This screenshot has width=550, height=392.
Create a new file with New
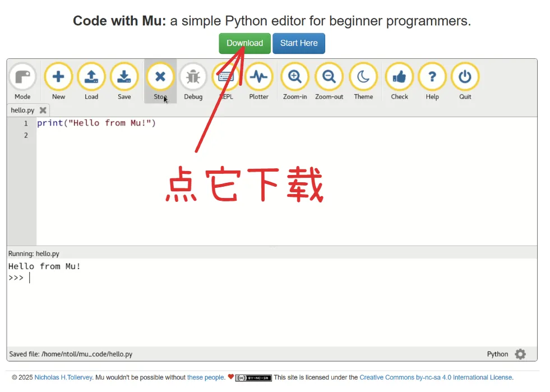(x=58, y=77)
